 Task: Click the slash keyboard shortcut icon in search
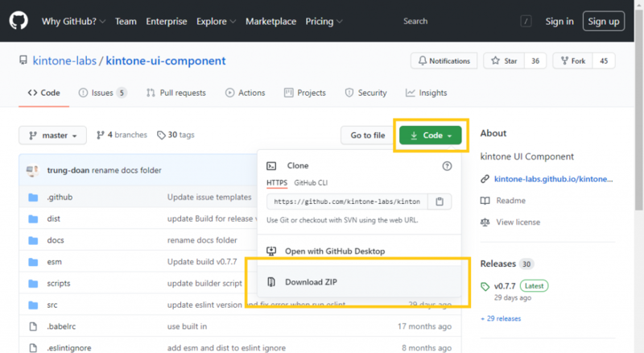pos(526,21)
